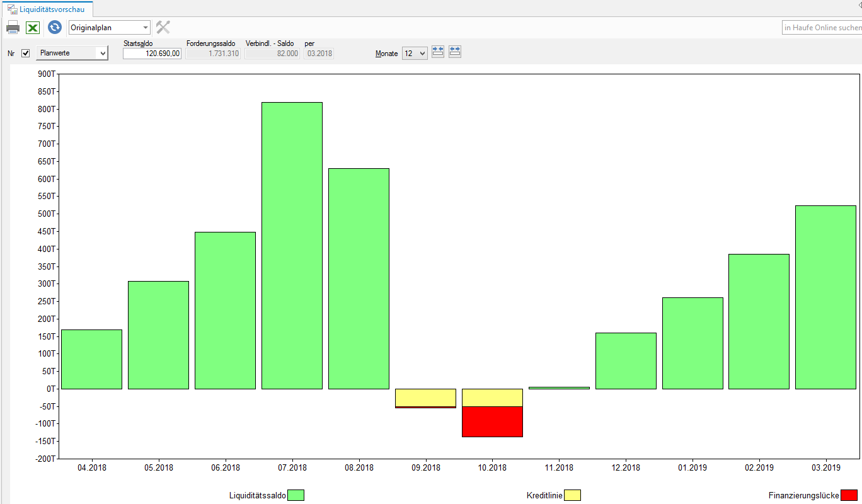The width and height of the screenshot is (862, 504).
Task: Click the first arrows icon beside Monate
Action: click(x=438, y=52)
